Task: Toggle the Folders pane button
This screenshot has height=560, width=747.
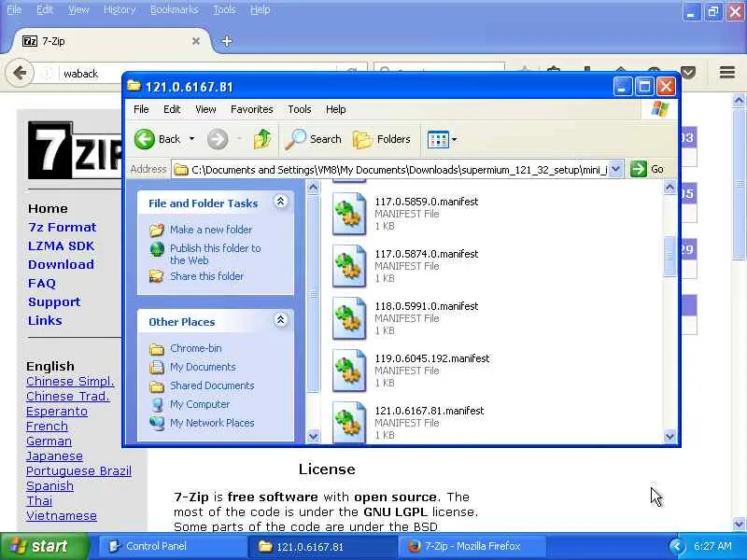Action: click(x=382, y=139)
